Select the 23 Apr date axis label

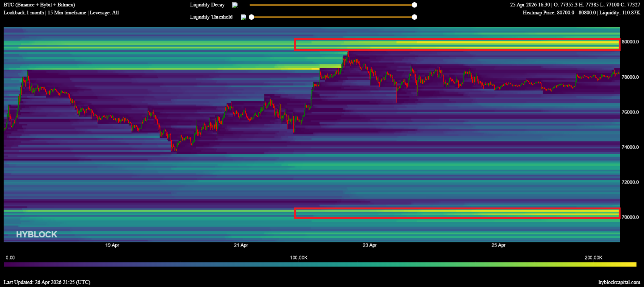pos(369,245)
